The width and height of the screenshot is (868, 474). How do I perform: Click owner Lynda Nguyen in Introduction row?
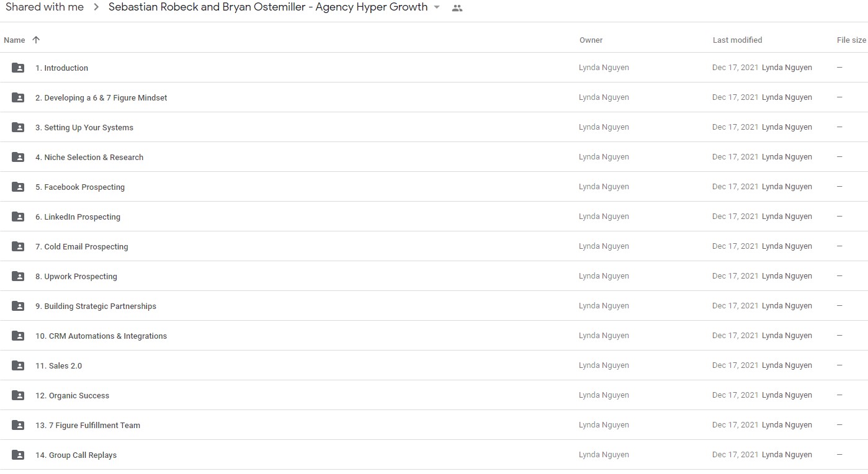604,68
